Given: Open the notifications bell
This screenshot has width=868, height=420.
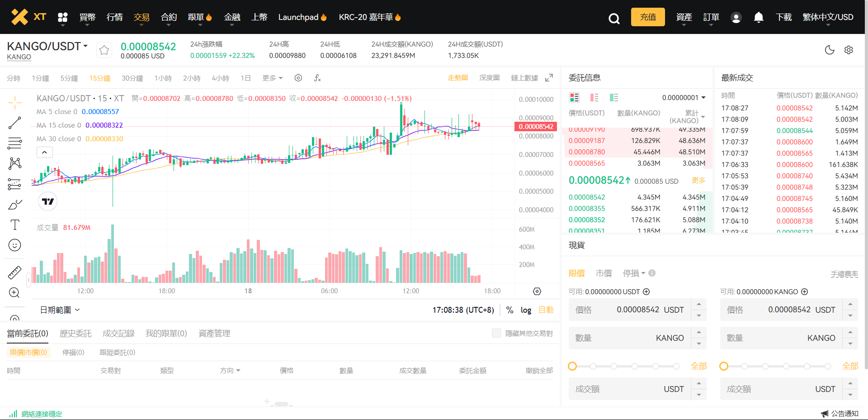Looking at the screenshot, I should click(759, 17).
